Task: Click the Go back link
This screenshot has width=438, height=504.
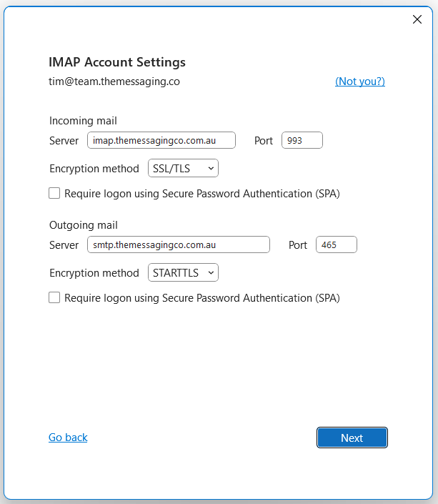Action: tap(68, 437)
